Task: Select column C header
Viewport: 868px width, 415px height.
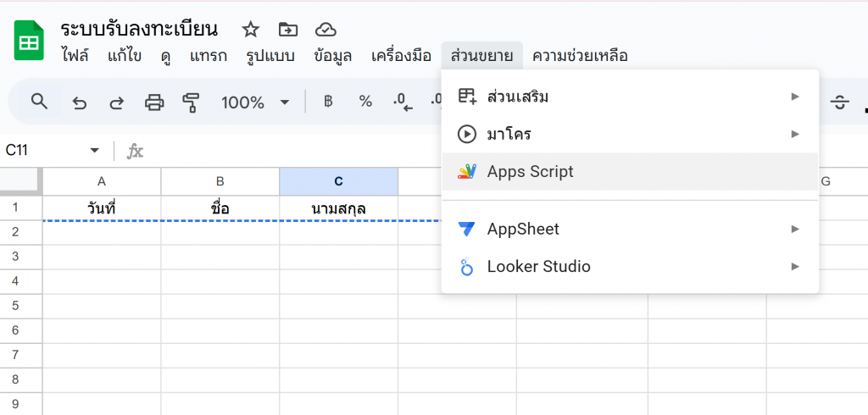Action: [x=339, y=181]
